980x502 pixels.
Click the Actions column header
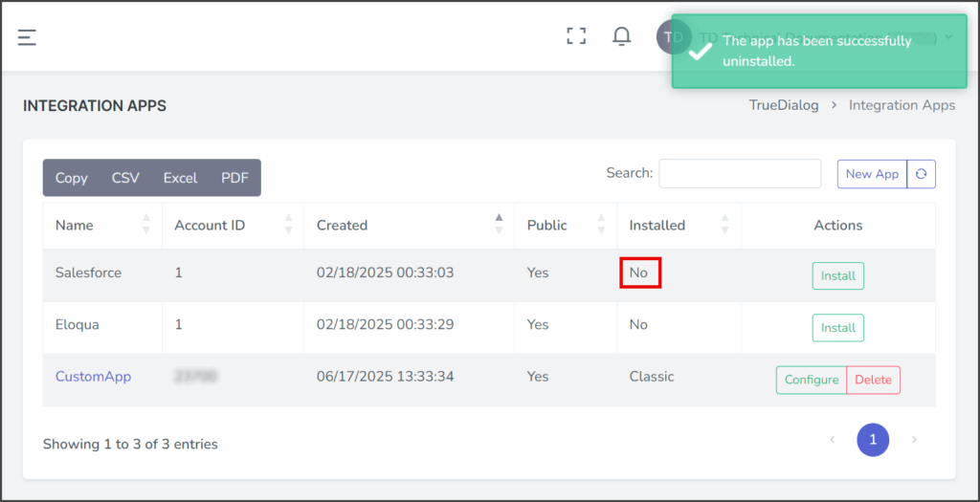click(x=838, y=226)
